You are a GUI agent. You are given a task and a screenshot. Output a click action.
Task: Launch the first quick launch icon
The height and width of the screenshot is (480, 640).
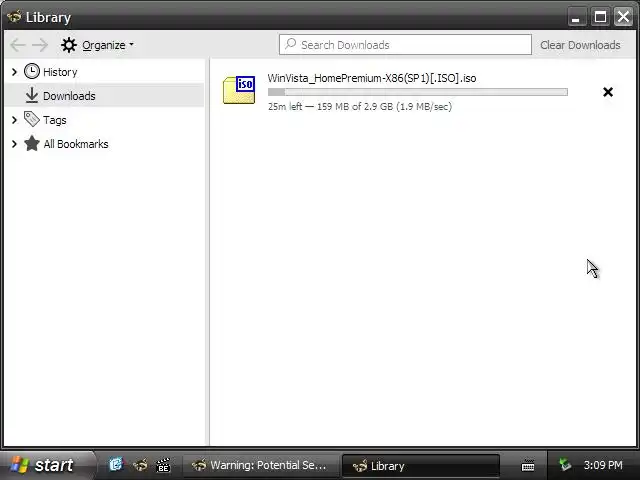116,464
